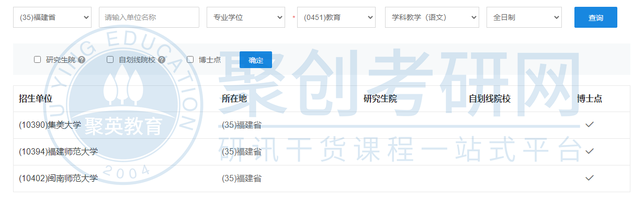This screenshot has width=644, height=210.
Task: Click 博士点 checkmark for 福建师范大学 row
Action: click(x=590, y=151)
